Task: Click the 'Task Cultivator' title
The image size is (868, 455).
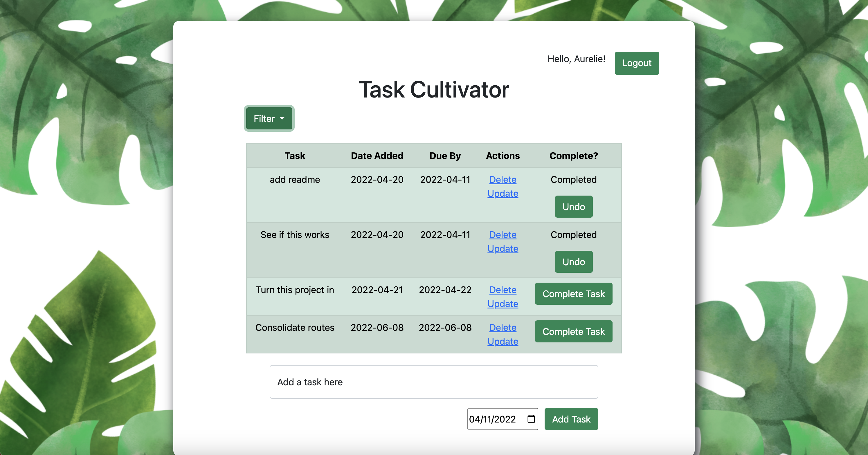Action: tap(434, 90)
